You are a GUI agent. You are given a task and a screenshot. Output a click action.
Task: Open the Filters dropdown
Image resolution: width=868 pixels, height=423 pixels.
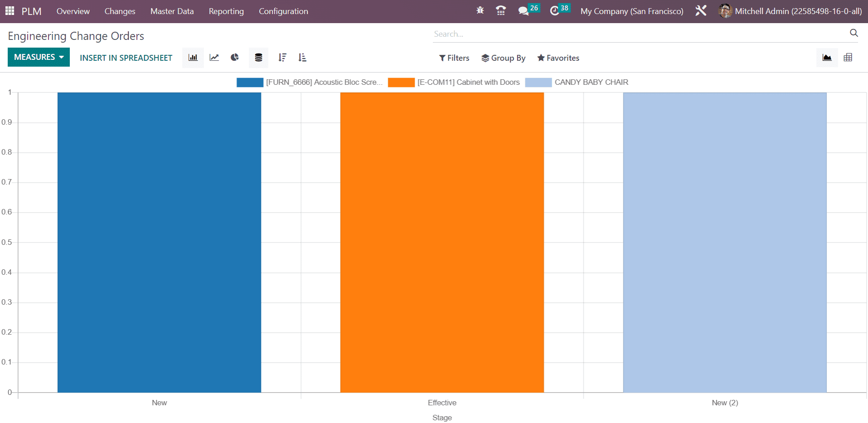(454, 58)
